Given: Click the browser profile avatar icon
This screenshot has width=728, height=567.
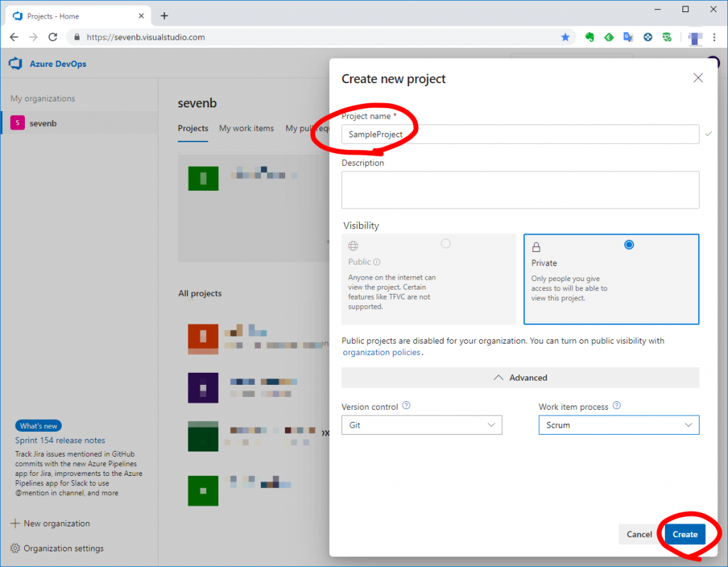Looking at the screenshot, I should (x=695, y=38).
